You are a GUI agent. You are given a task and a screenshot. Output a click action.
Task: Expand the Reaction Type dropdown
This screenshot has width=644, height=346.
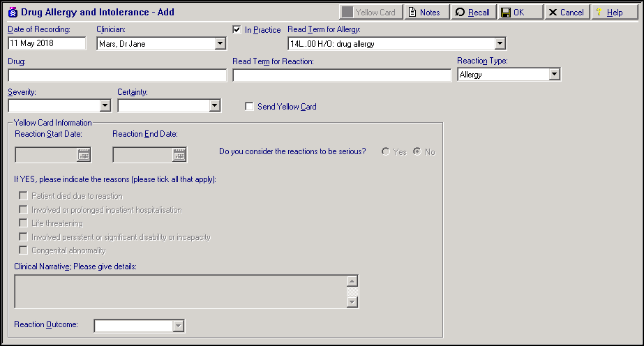pyautogui.click(x=555, y=75)
